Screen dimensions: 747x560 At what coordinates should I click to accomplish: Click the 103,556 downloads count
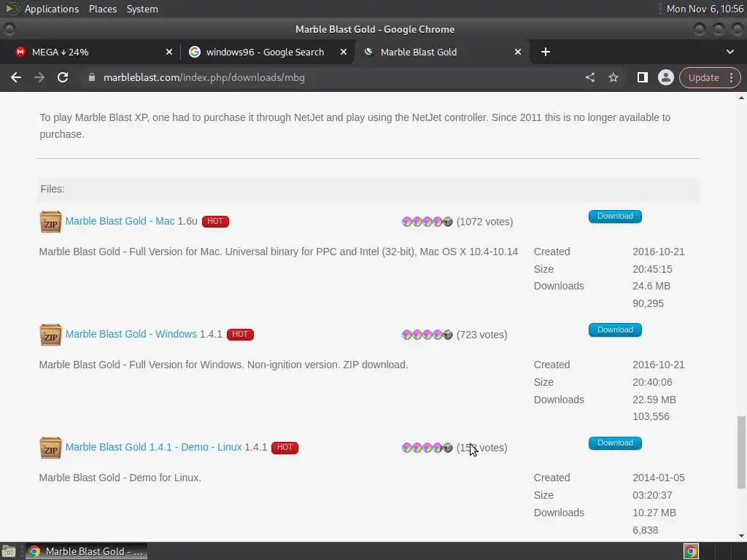[x=651, y=416]
